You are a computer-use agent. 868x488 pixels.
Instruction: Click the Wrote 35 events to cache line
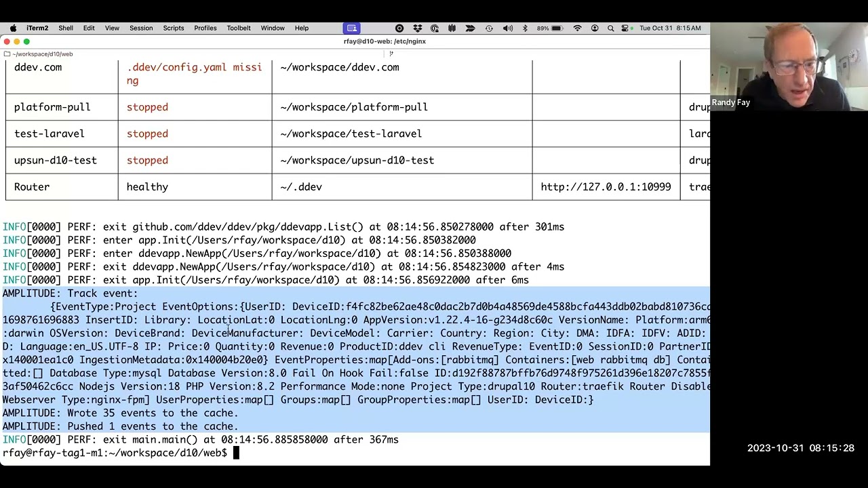coord(120,413)
